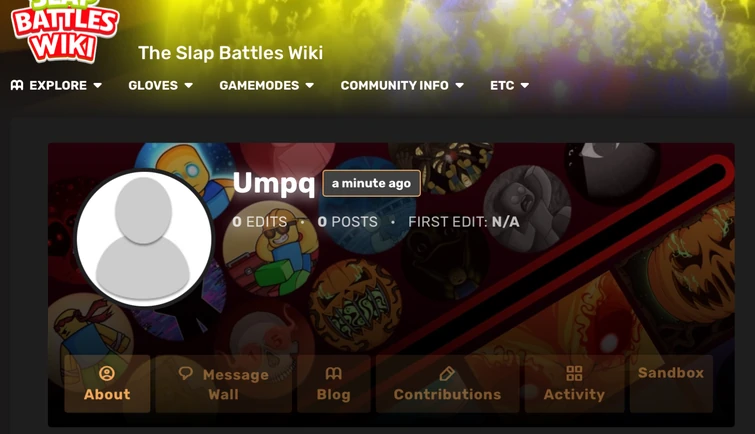
Task: Expand the COMMUNITY INFO dropdown arrow
Action: [x=460, y=85]
